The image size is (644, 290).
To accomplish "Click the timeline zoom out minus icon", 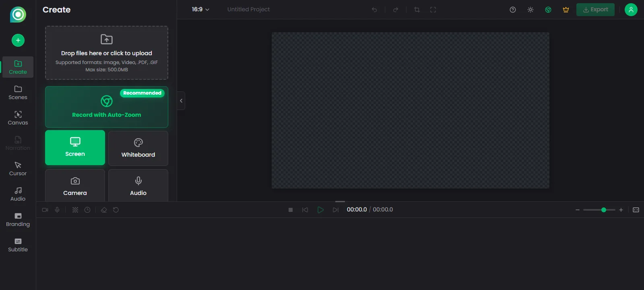I will tap(578, 210).
